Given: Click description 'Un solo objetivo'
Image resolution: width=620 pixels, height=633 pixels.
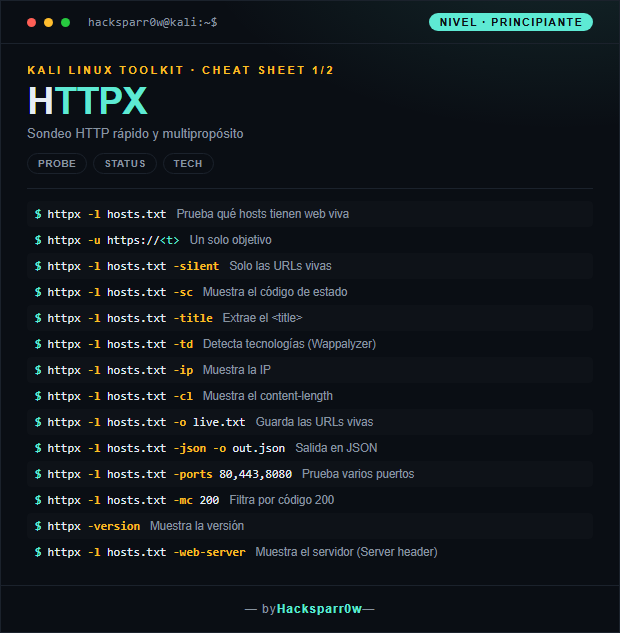Looking at the screenshot, I should pyautogui.click(x=230, y=240).
